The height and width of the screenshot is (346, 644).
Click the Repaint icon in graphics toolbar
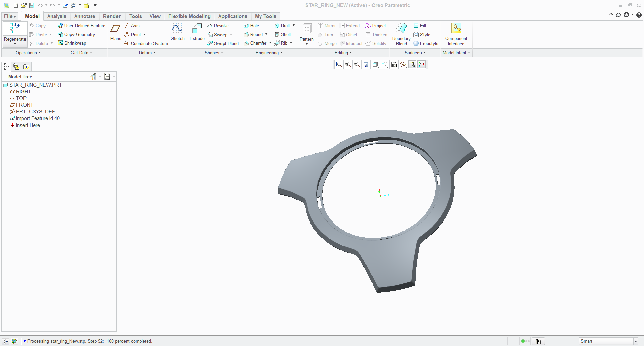366,64
